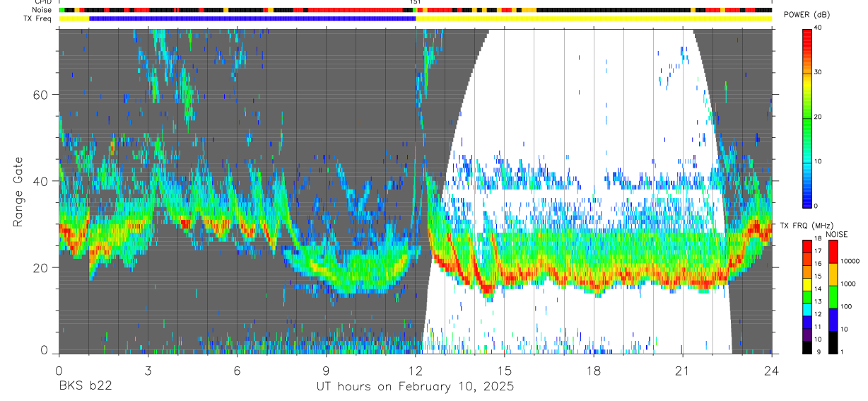Click the 'Noise' row label at top
Viewport: 868px width, 401px height.
pos(42,10)
